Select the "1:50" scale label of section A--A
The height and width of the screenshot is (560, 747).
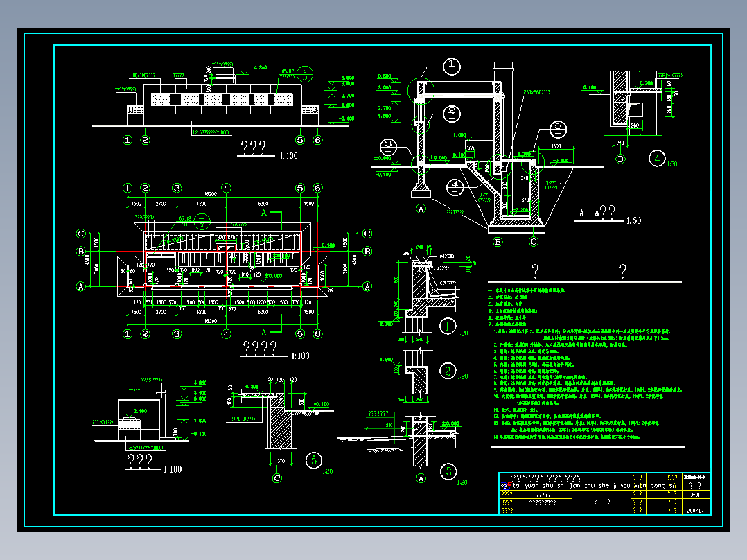coord(633,220)
